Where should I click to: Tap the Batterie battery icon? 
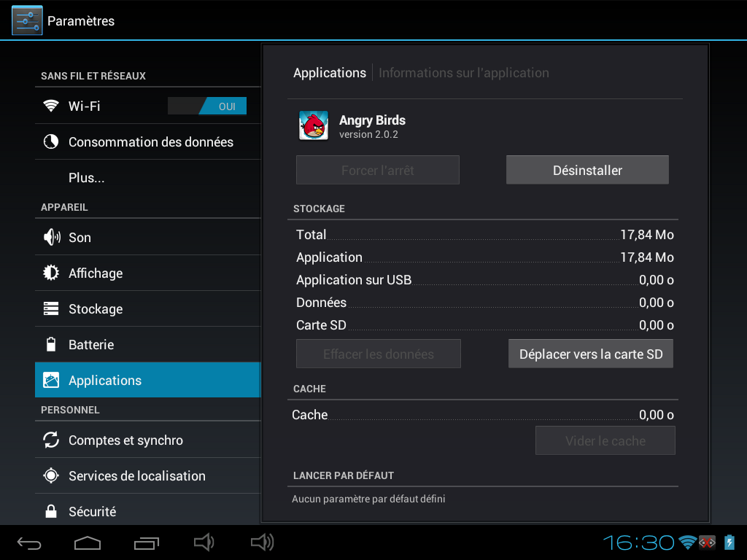[x=51, y=344]
